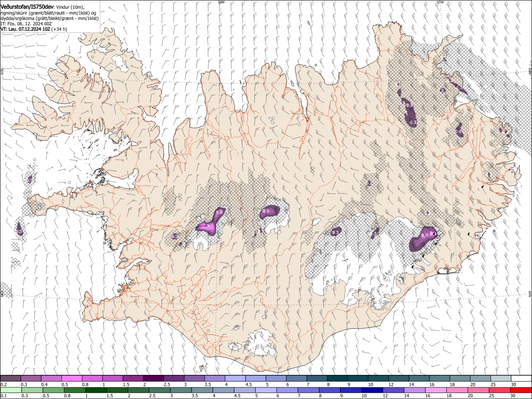Pick the light lavender 4–4.5 swatch on upper scale

click(x=235, y=379)
